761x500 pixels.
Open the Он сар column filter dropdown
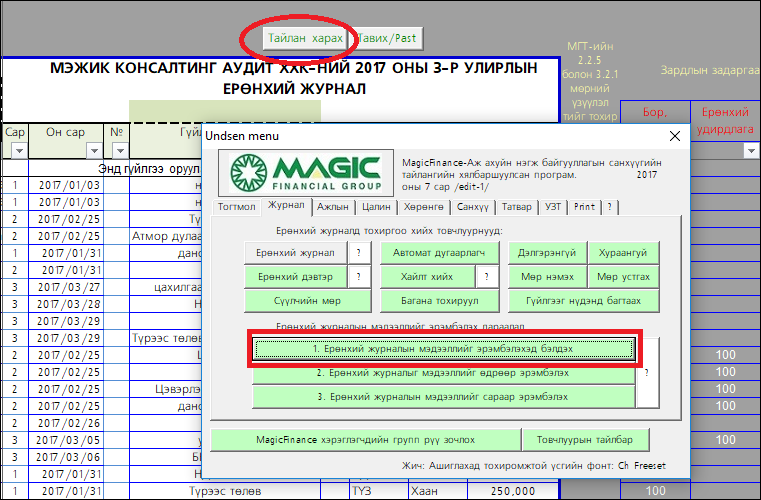pyautogui.click(x=89, y=151)
